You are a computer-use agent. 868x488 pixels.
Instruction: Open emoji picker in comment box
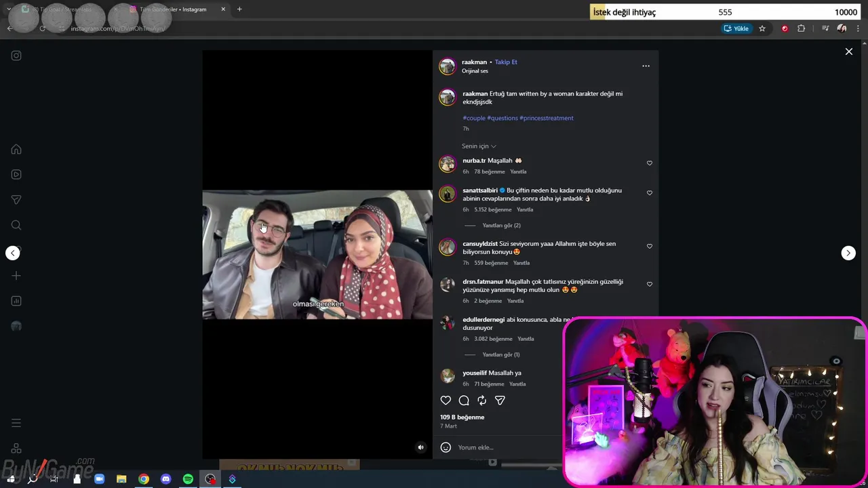(446, 447)
